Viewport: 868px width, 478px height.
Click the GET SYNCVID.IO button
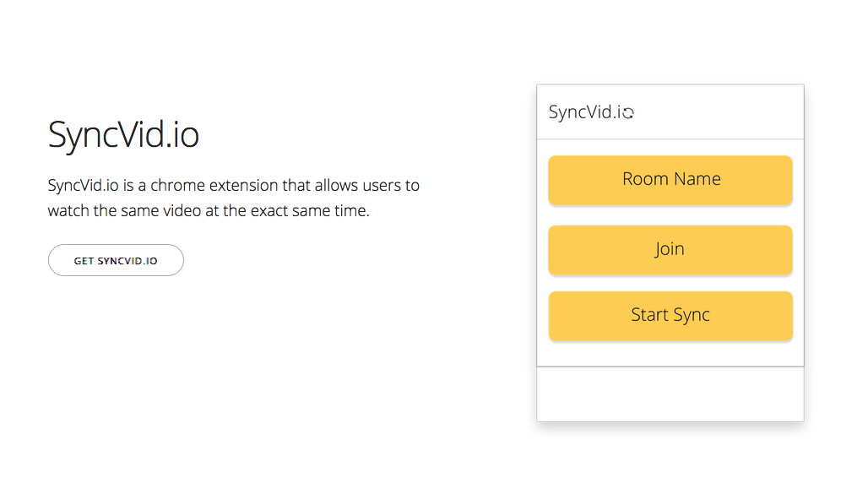tap(116, 260)
